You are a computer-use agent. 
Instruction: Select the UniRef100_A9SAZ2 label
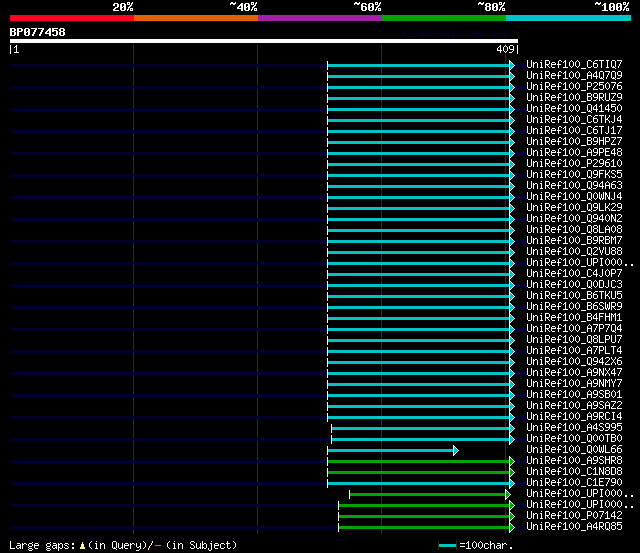(574, 406)
